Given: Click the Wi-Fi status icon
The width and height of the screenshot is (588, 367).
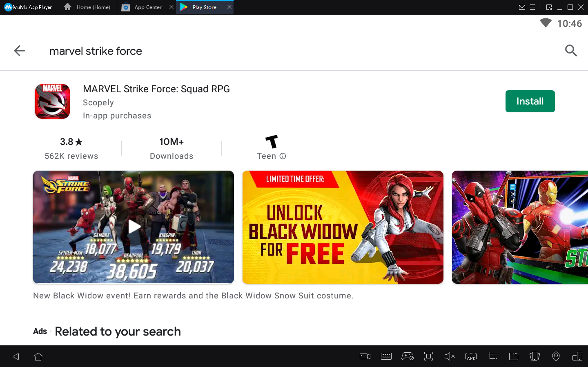Looking at the screenshot, I should (546, 23).
